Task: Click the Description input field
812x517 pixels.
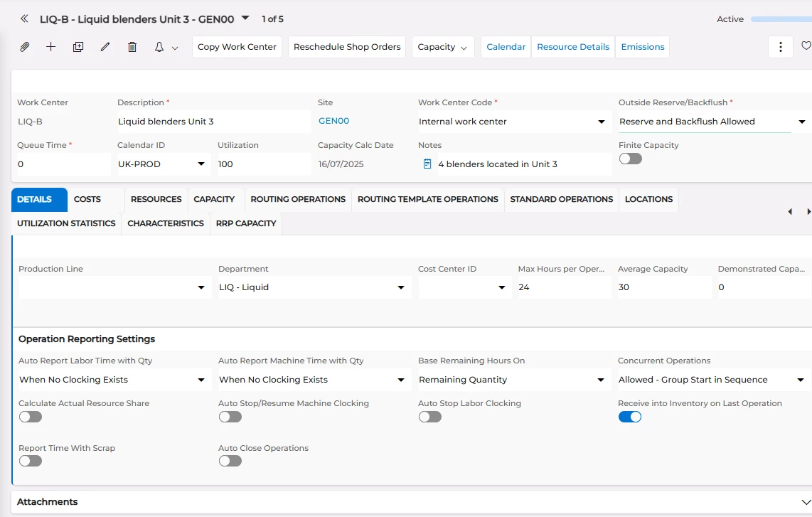Action: pyautogui.click(x=214, y=122)
